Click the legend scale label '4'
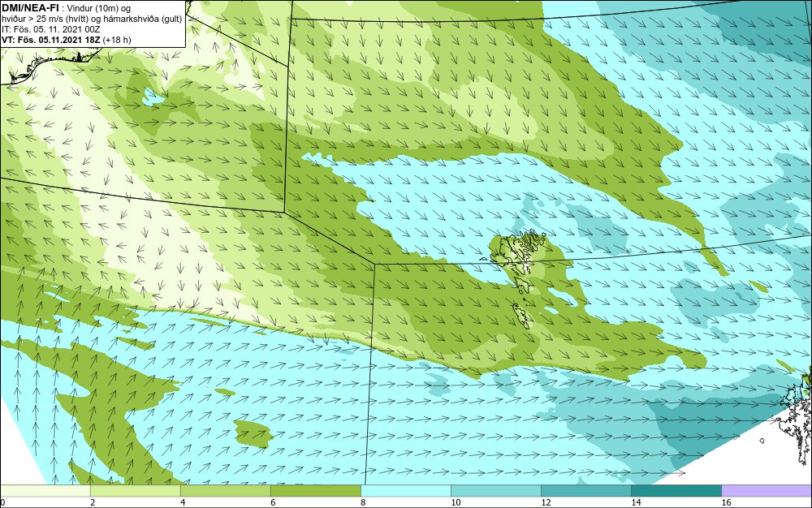The image size is (812, 508). 183,502
